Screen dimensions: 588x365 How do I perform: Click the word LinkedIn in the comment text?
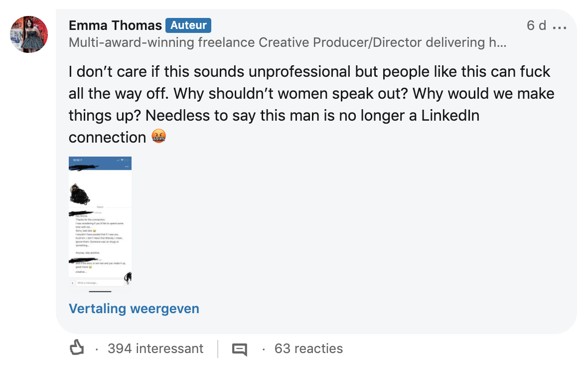[450, 116]
